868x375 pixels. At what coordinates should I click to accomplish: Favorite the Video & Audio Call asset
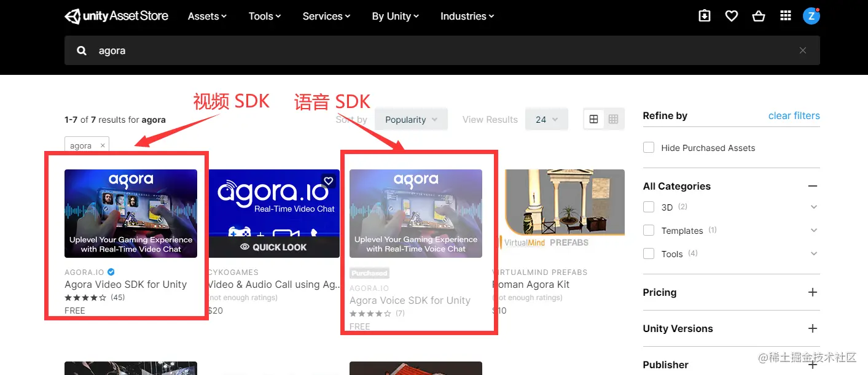329,180
